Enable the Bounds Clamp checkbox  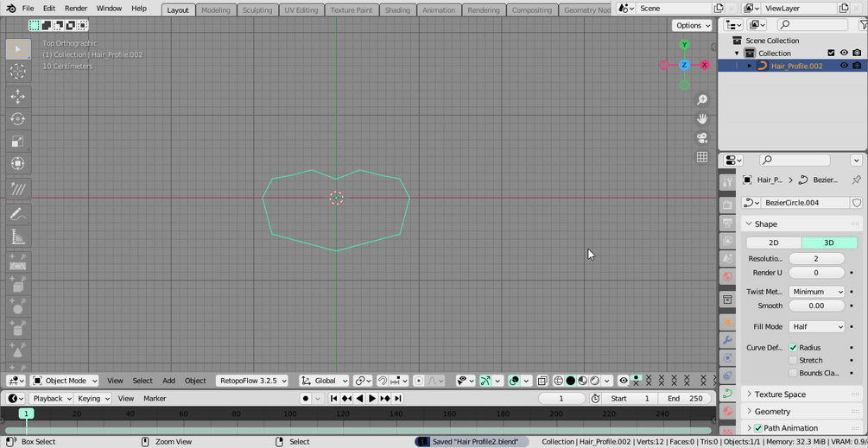point(793,373)
